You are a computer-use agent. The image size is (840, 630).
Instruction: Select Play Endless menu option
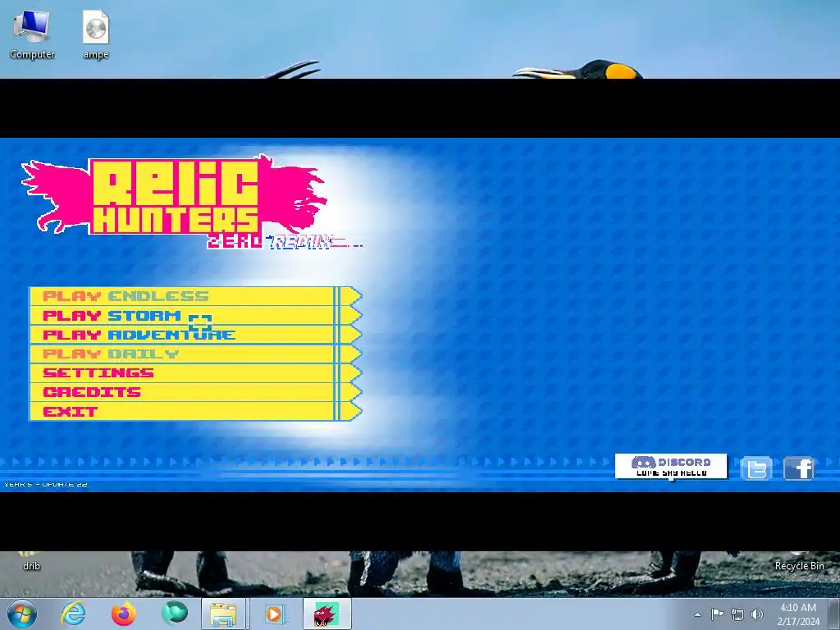[x=195, y=295]
